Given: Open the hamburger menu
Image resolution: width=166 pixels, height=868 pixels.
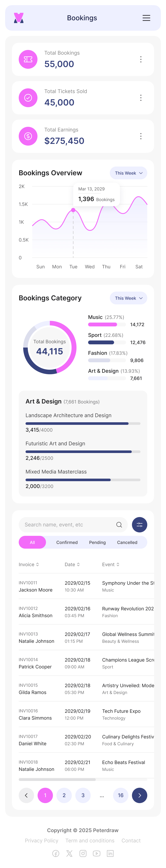Looking at the screenshot, I should (146, 18).
